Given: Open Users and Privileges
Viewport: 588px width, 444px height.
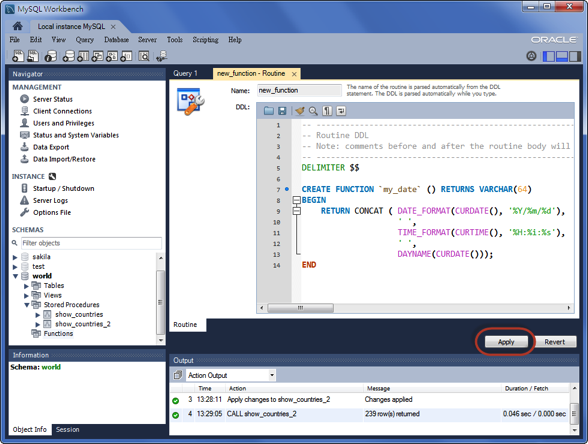Looking at the screenshot, I should click(63, 123).
